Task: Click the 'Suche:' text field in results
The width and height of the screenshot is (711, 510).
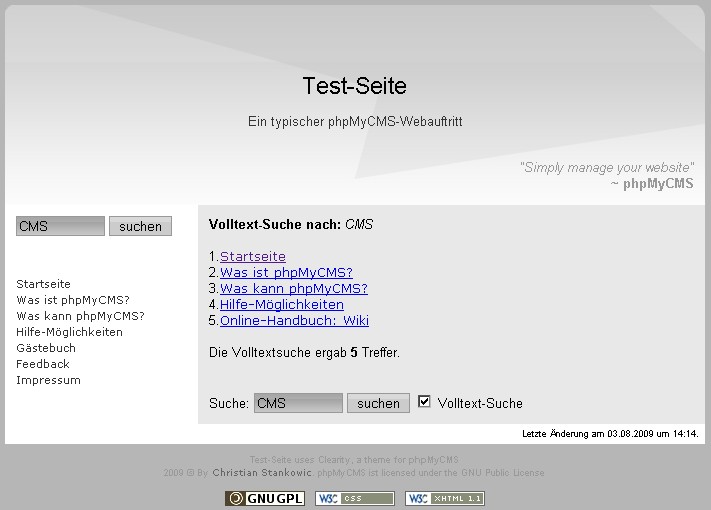Action: [298, 403]
